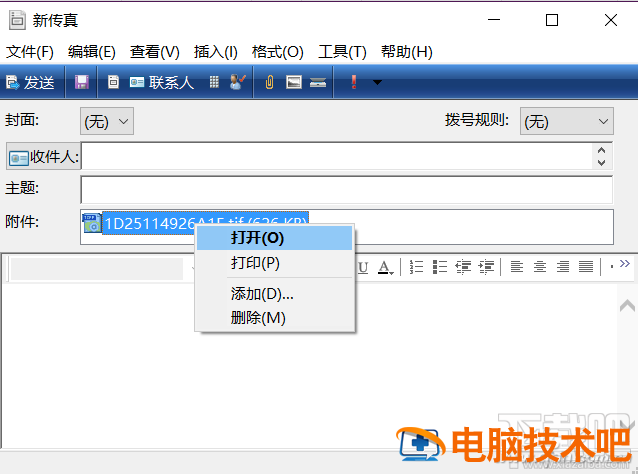Click the New Fax window title icon
The width and height of the screenshot is (638, 474).
coord(17,20)
